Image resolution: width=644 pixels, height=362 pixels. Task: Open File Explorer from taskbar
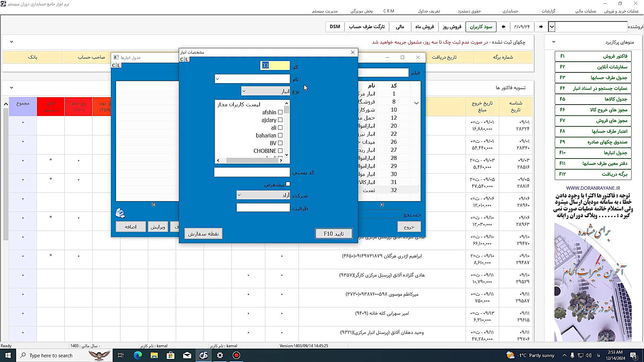click(x=154, y=355)
